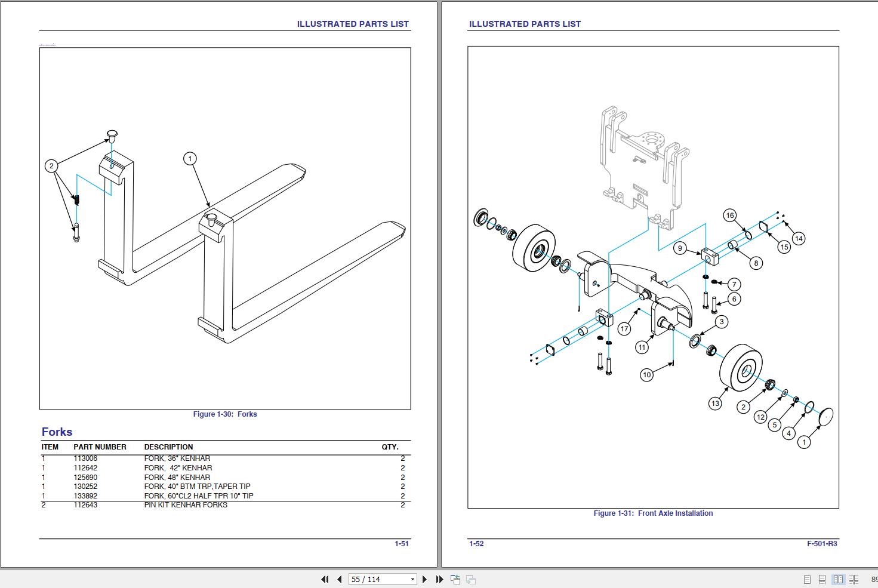
Task: Click callout 3 in Front Axle figure
Action: pos(722,322)
